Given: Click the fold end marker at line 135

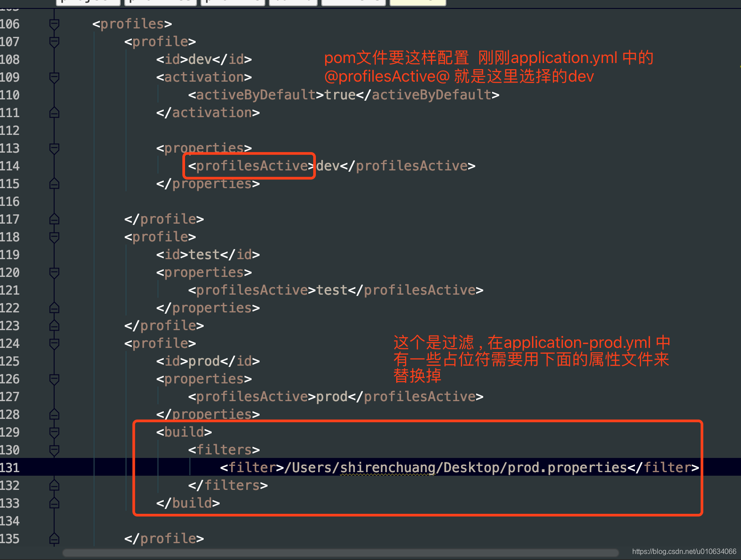Looking at the screenshot, I should coord(54,539).
